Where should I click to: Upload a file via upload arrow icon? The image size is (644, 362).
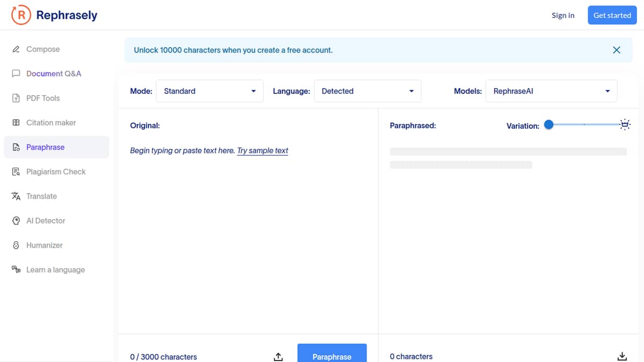tap(278, 357)
